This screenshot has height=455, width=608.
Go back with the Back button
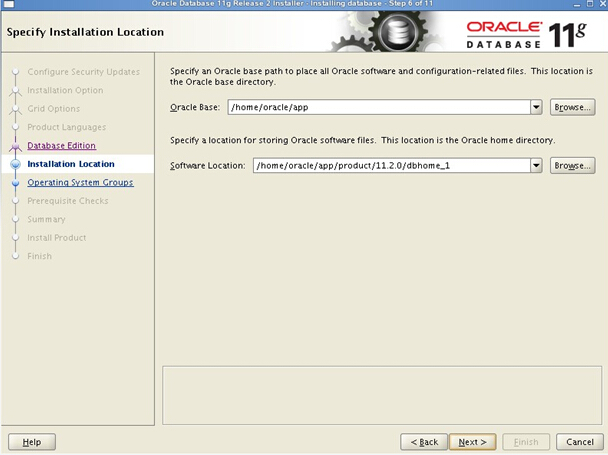click(423, 441)
